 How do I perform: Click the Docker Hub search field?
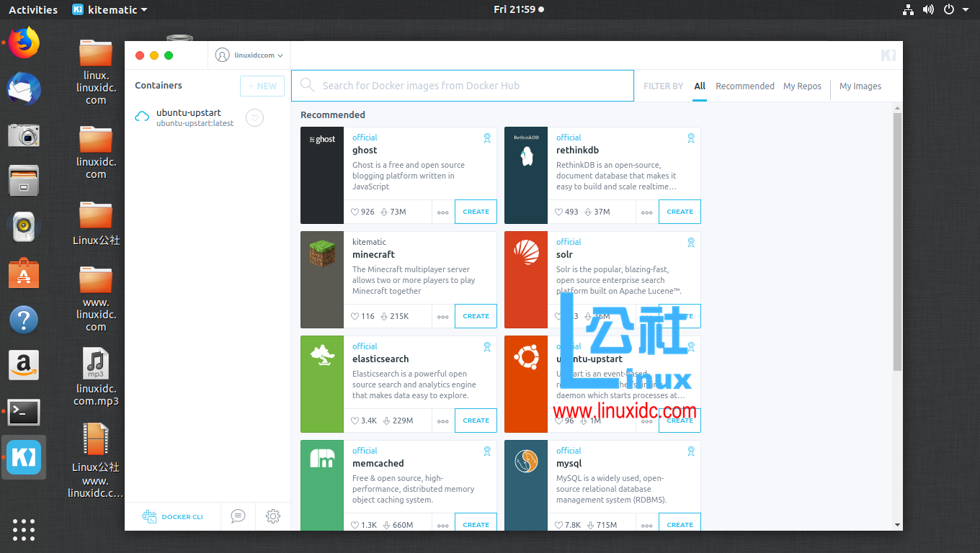tap(463, 86)
